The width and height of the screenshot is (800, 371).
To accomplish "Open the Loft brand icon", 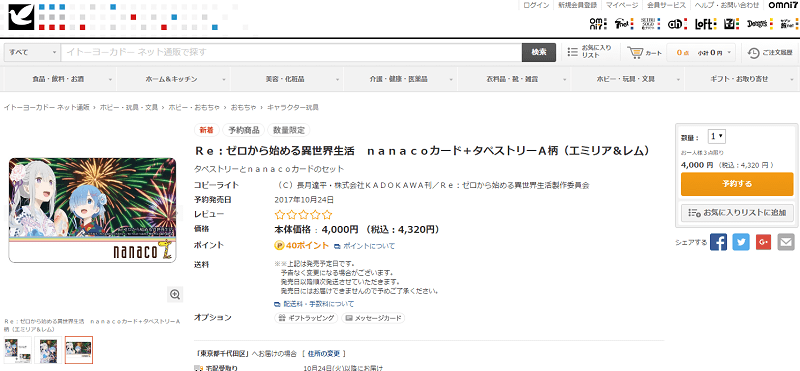I will tap(706, 23).
